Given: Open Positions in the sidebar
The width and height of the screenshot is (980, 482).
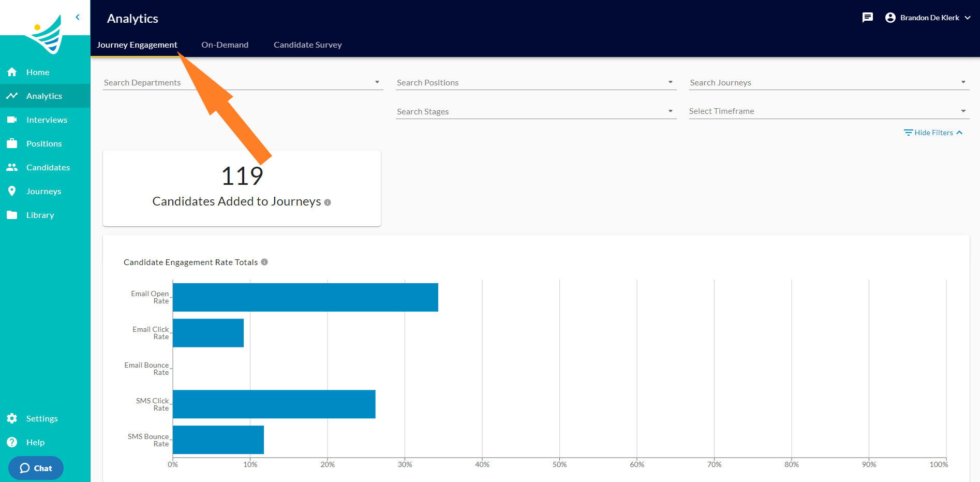Looking at the screenshot, I should 45,143.
